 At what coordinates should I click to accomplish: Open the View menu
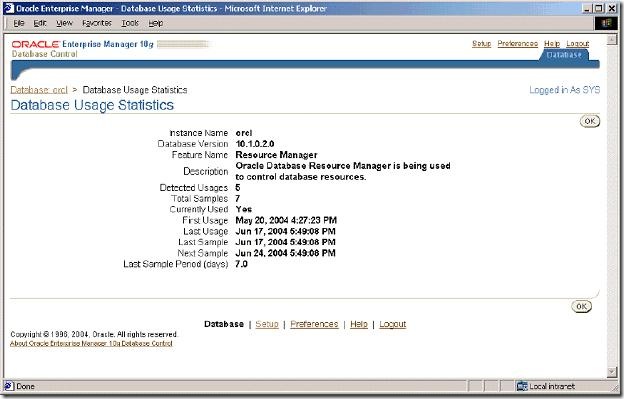64,23
